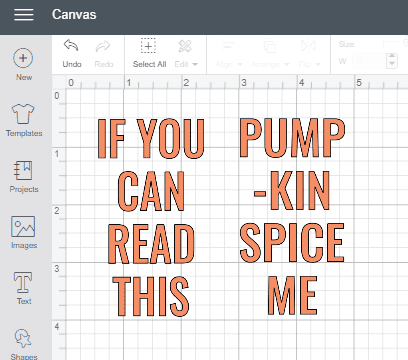Select the 'CAN' text on canvas
This screenshot has height=360, width=408.
click(x=151, y=191)
